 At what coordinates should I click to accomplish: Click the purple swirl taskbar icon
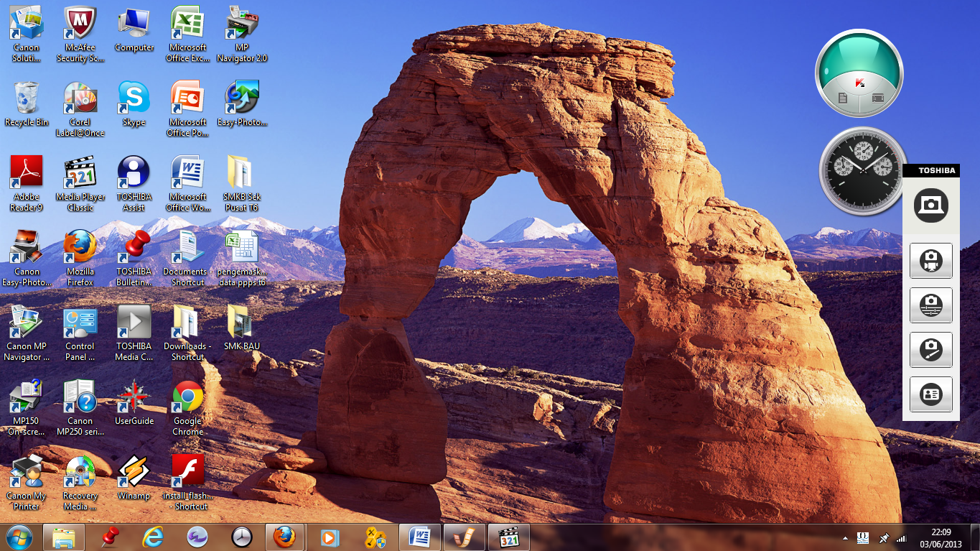(x=197, y=537)
